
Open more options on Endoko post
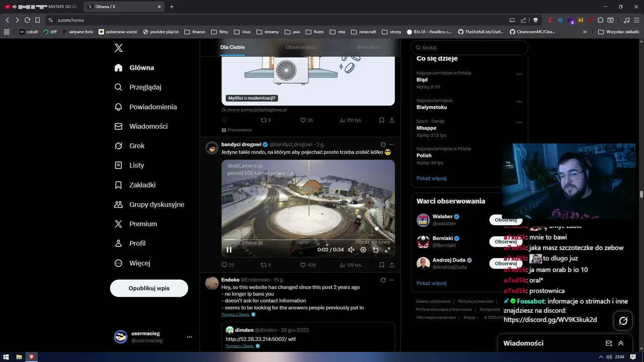pyautogui.click(x=392, y=280)
